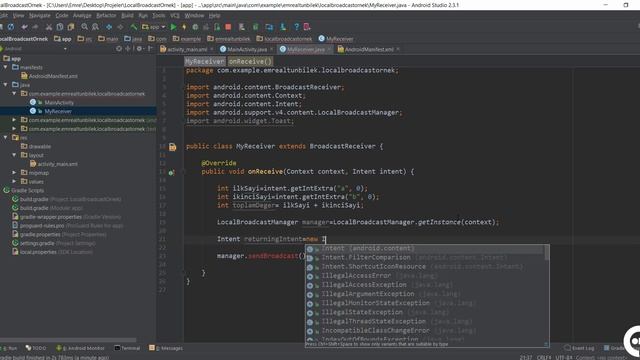This screenshot has width=640, height=360.
Task: Select activity_main.xml under layout
Action: pos(58,164)
